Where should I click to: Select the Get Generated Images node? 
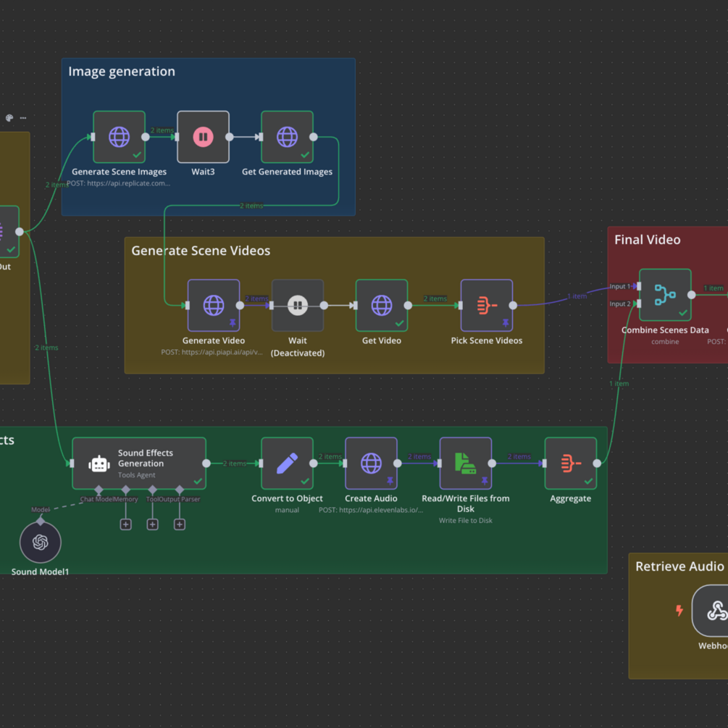click(287, 137)
